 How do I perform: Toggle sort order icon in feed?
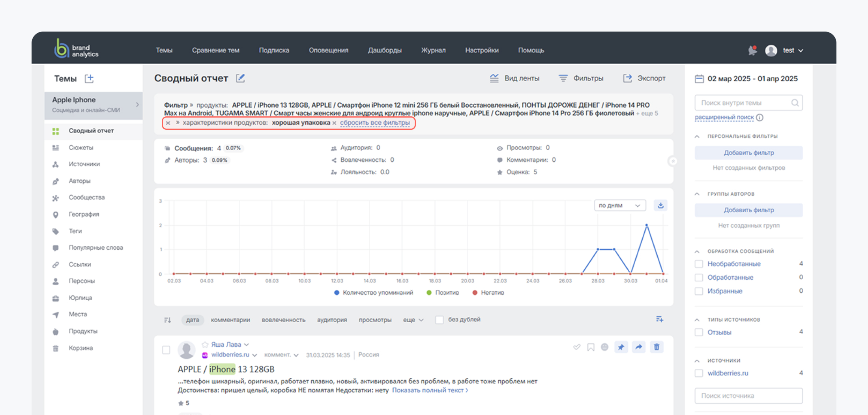point(168,320)
